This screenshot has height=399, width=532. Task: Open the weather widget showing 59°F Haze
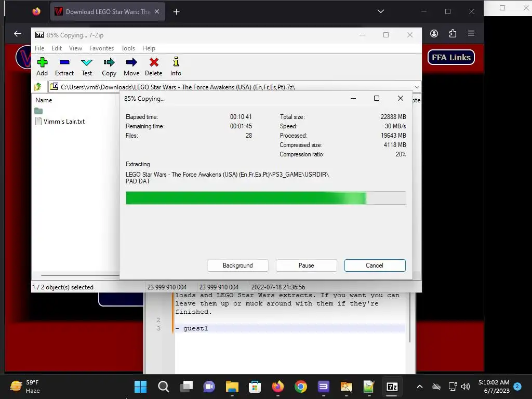coord(25,387)
